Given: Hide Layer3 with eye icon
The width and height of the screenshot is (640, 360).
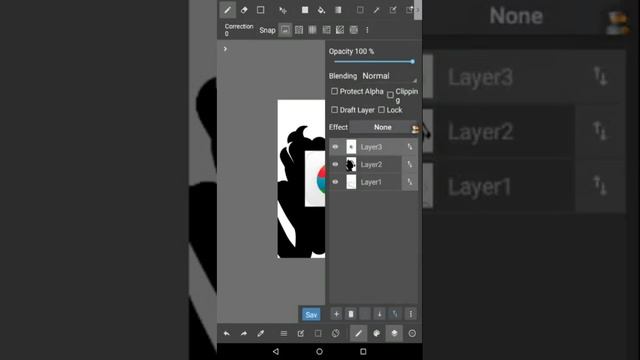Looking at the screenshot, I should 335,147.
